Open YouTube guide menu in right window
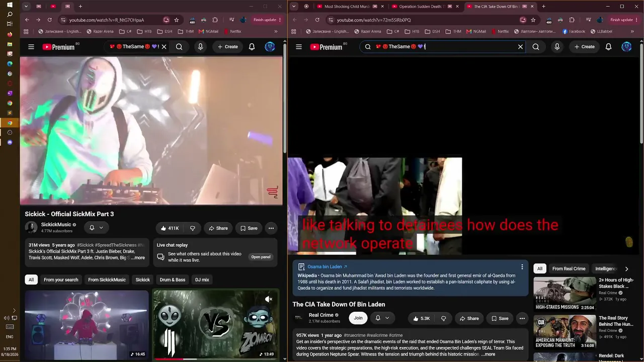The width and height of the screenshot is (644, 362). pyautogui.click(x=299, y=47)
